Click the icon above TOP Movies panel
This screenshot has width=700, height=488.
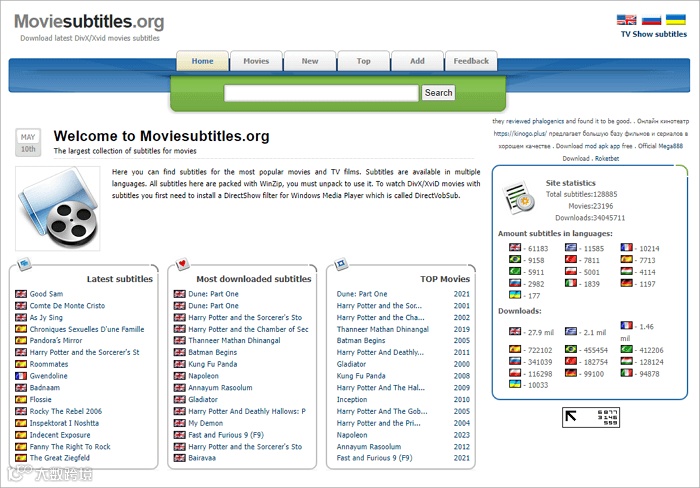point(341,264)
